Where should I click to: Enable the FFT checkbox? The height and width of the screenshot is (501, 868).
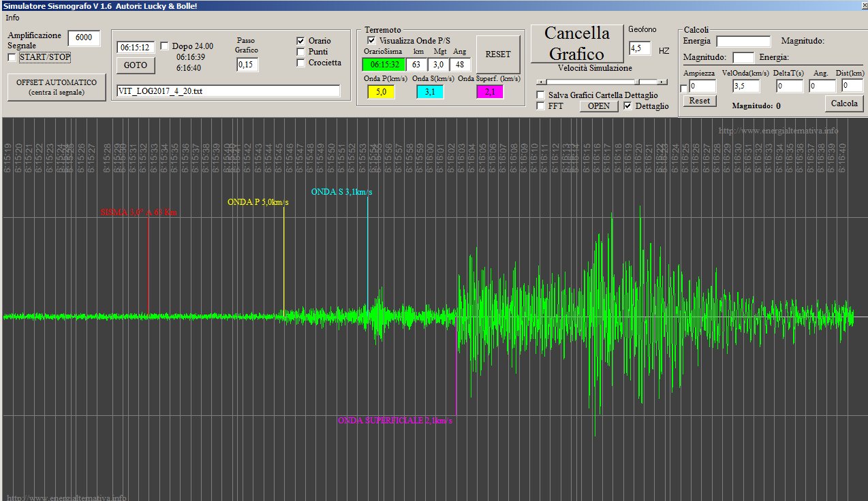541,106
